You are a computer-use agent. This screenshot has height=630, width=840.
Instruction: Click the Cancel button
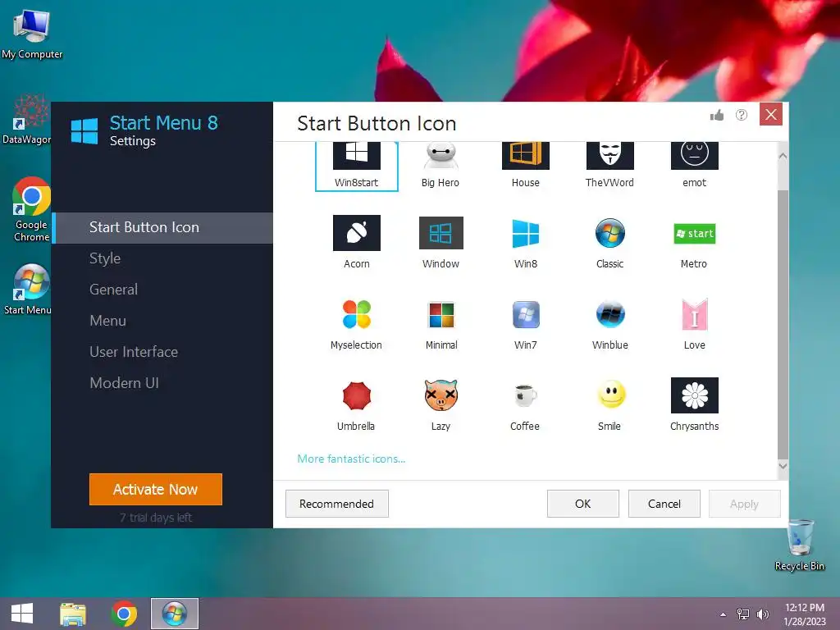(x=664, y=504)
